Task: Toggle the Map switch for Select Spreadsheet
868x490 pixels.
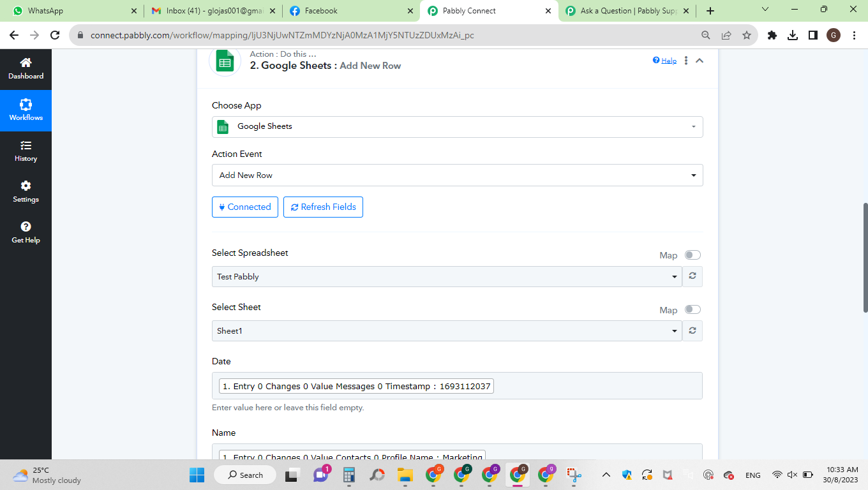Action: coord(692,255)
